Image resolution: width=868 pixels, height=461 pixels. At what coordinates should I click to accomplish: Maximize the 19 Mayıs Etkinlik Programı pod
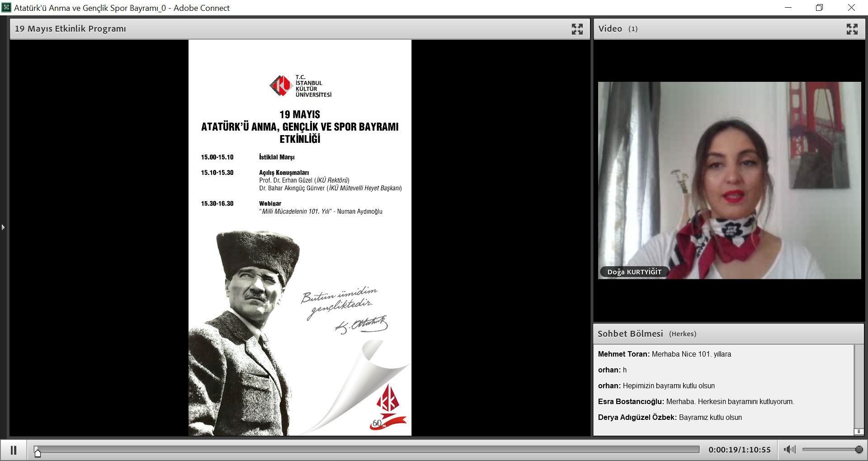pyautogui.click(x=577, y=29)
